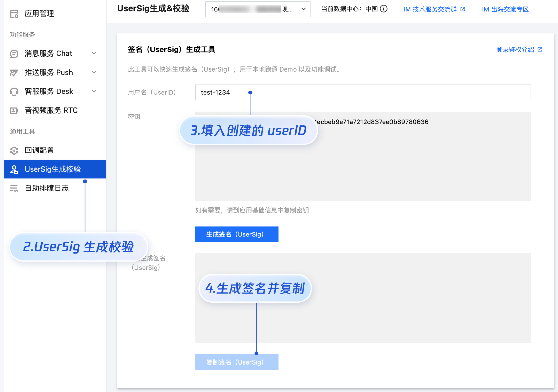Viewport: 558px width, 392px height.
Task: Click the 自助排障日志 list icon
Action: tap(14, 188)
